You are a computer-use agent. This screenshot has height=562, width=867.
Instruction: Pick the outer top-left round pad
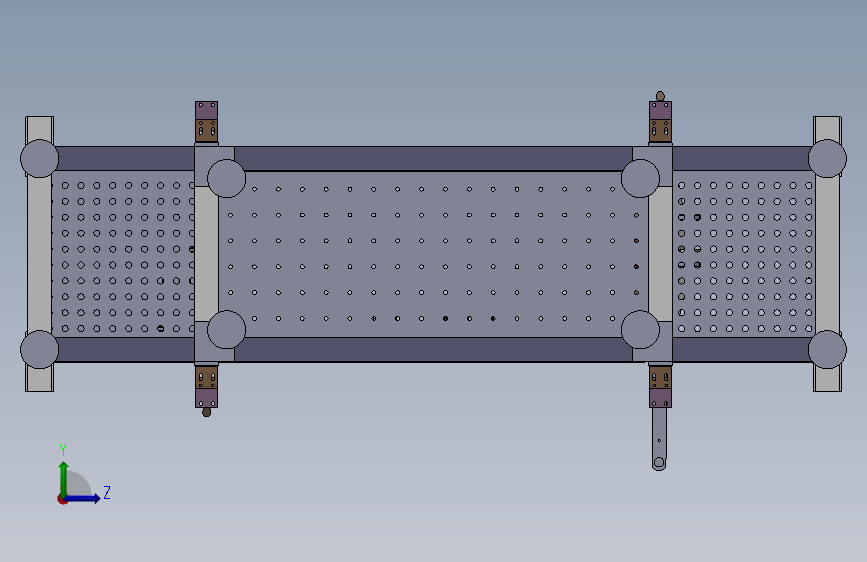point(39,159)
